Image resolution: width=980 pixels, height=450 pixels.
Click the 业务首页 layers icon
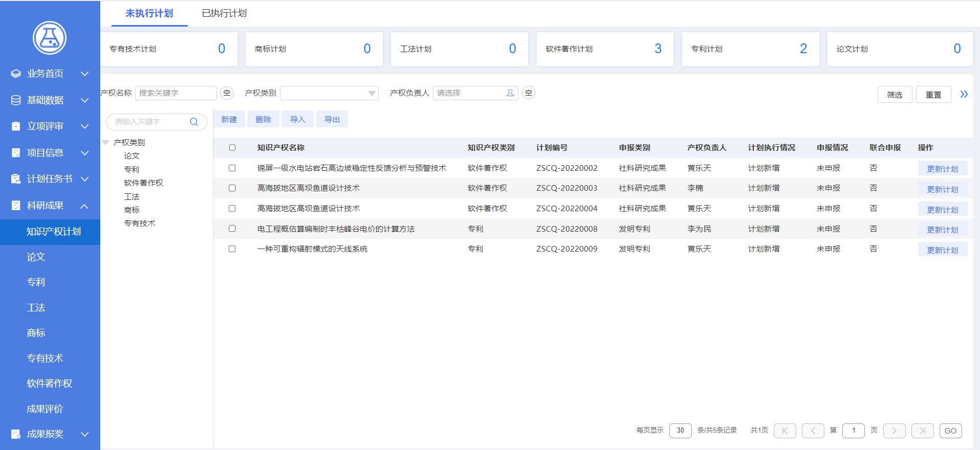click(x=16, y=74)
